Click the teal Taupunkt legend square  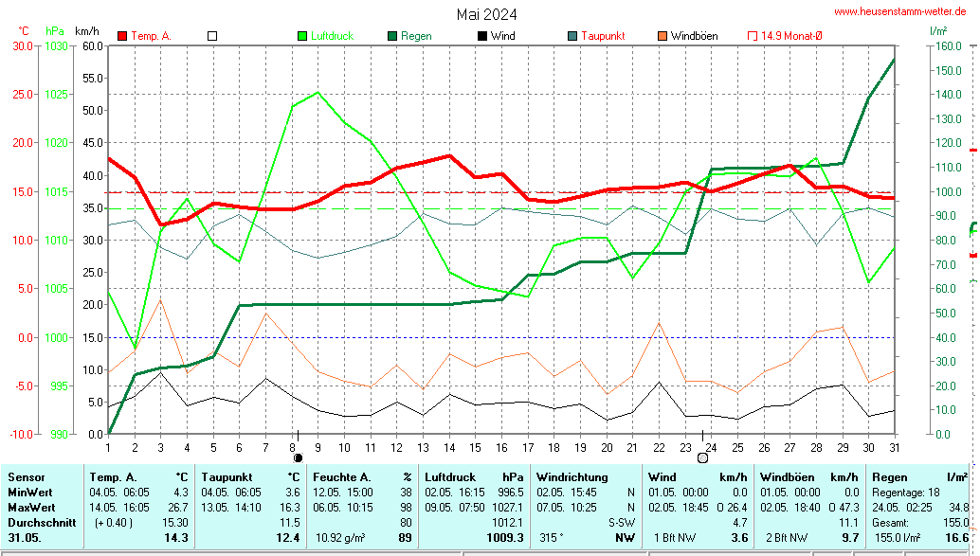point(572,36)
